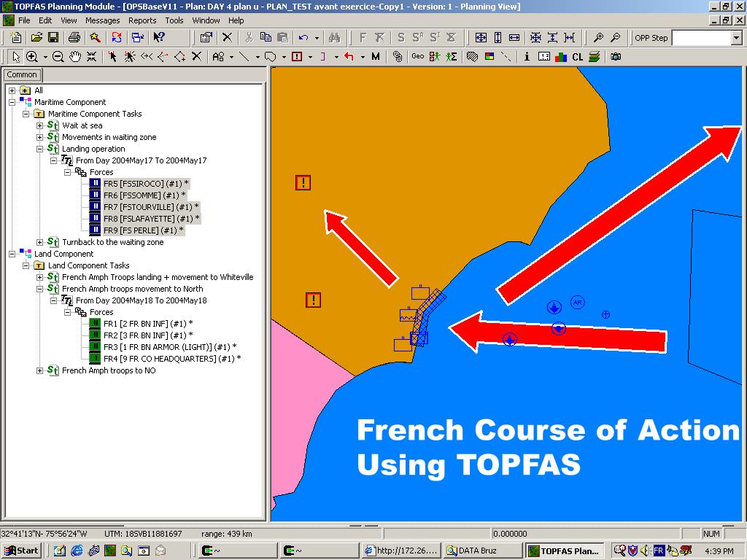The height and width of the screenshot is (560, 747).
Task: Print with the printer toolbar icon
Action: pyautogui.click(x=74, y=38)
